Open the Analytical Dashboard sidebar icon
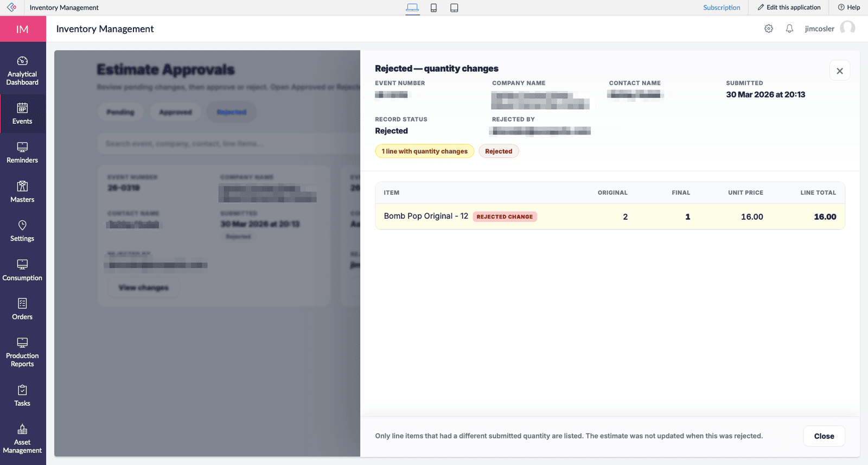The width and height of the screenshot is (868, 465). (22, 61)
